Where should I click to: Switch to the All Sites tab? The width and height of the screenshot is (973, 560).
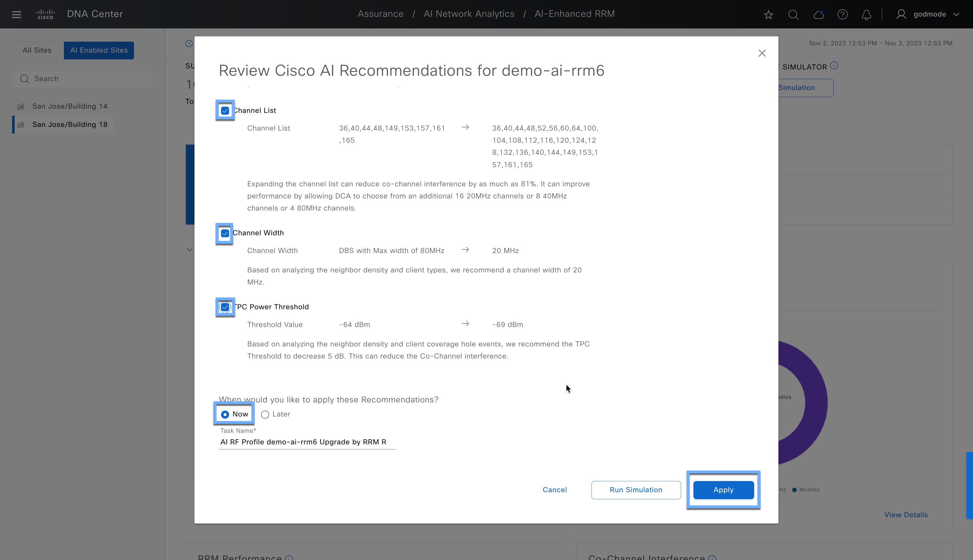[37, 50]
